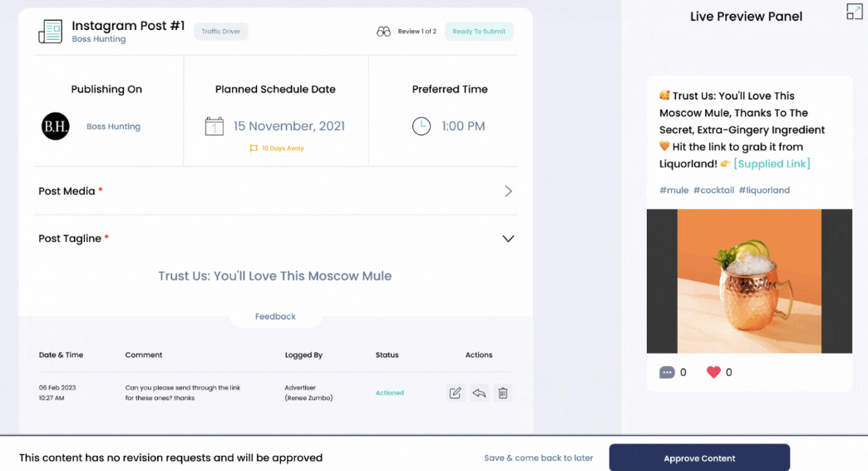Click Save & come back to later
The height and width of the screenshot is (471, 868).
point(539,458)
